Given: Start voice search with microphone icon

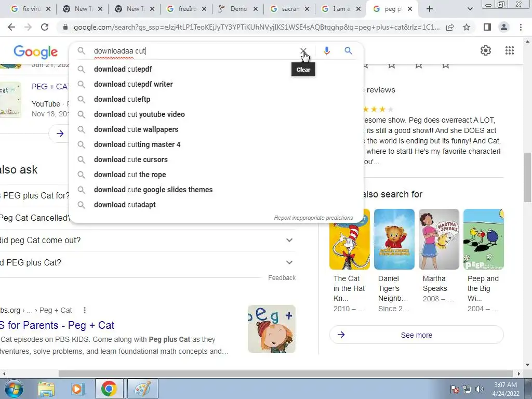Looking at the screenshot, I should coord(326,51).
